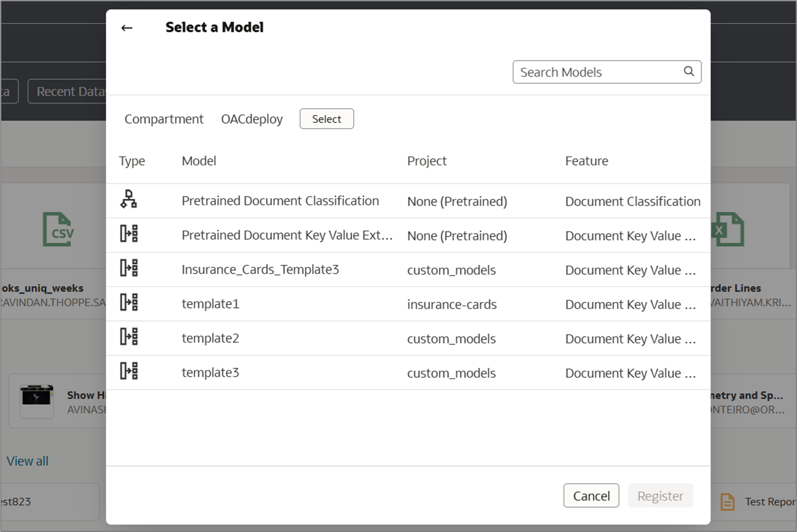Click the template1 row key value icon
Viewport: 797px width, 532px height.
[x=129, y=302]
